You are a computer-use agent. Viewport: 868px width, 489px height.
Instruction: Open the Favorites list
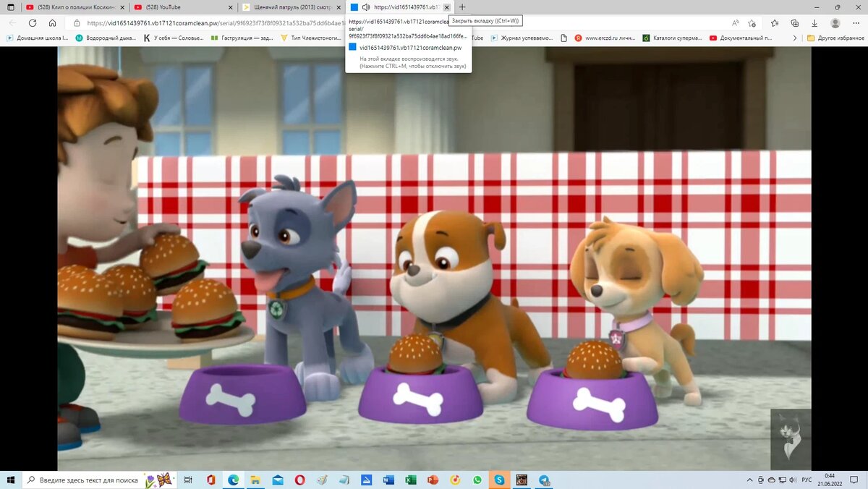pyautogui.click(x=774, y=23)
